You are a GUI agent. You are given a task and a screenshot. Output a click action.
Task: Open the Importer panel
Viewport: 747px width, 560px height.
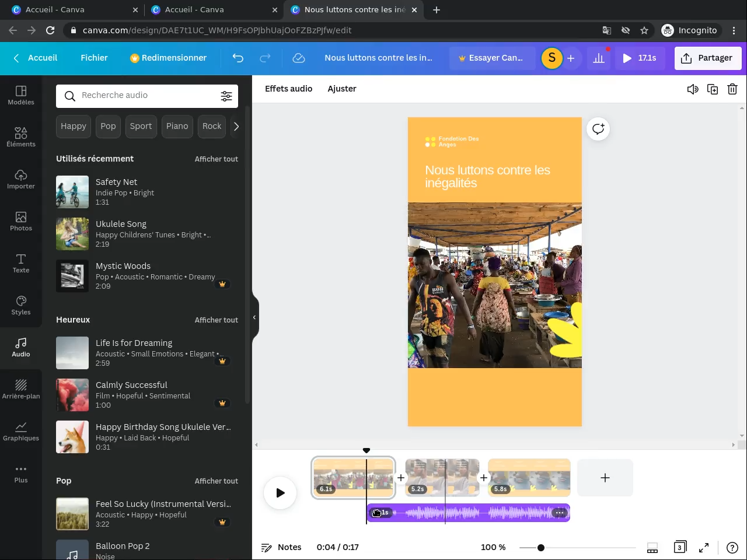point(21,178)
